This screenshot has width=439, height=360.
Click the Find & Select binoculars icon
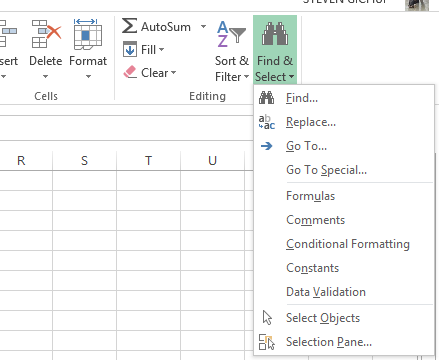275,34
